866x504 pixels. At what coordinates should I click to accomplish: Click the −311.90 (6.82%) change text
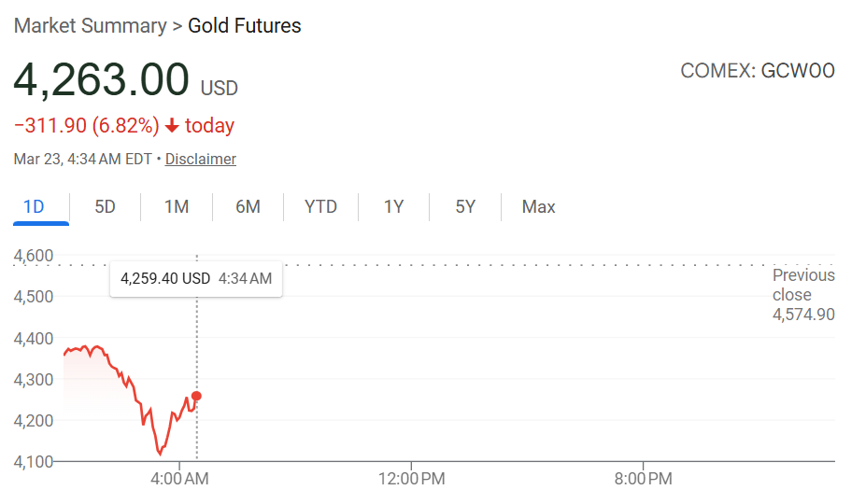point(86,126)
